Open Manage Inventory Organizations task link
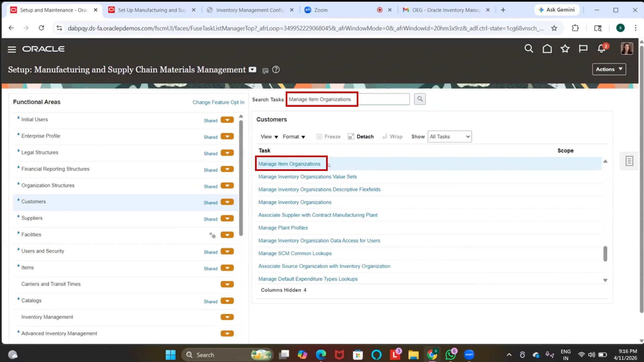 [x=295, y=202]
